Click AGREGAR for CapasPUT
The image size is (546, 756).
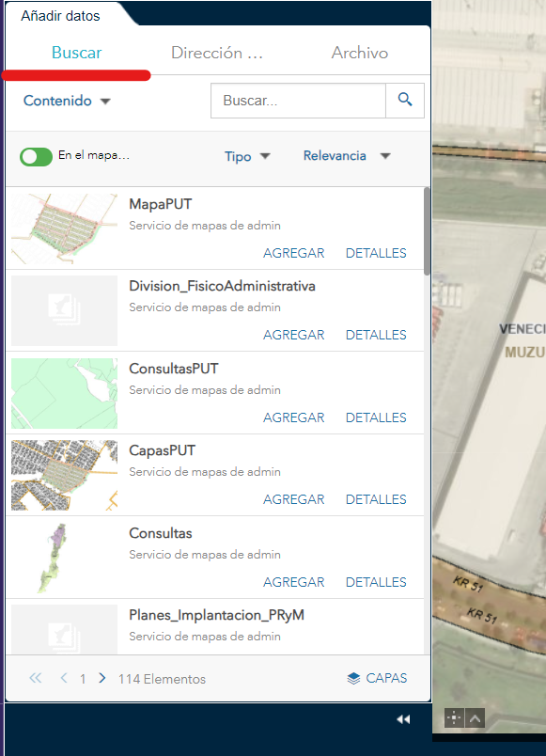[x=293, y=499]
